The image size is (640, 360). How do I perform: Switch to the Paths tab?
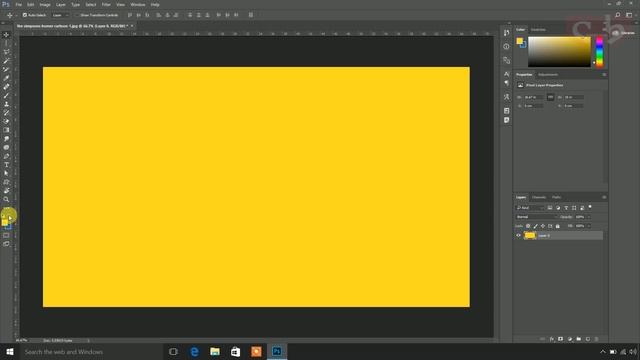556,197
